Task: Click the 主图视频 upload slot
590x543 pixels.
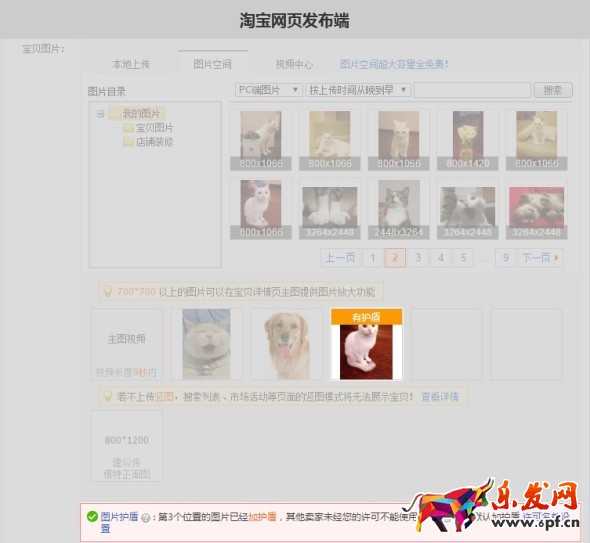Action: tap(127, 344)
